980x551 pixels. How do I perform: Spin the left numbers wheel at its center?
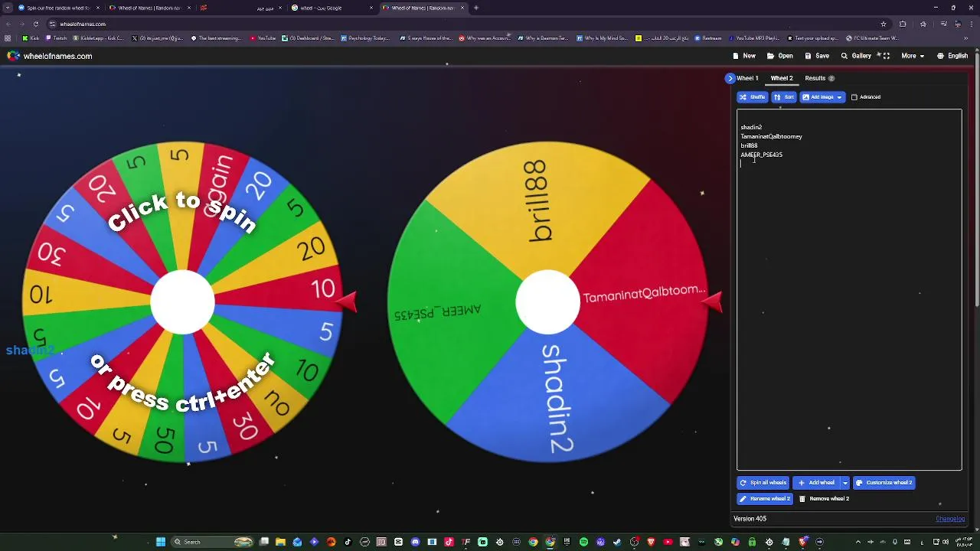tap(182, 302)
